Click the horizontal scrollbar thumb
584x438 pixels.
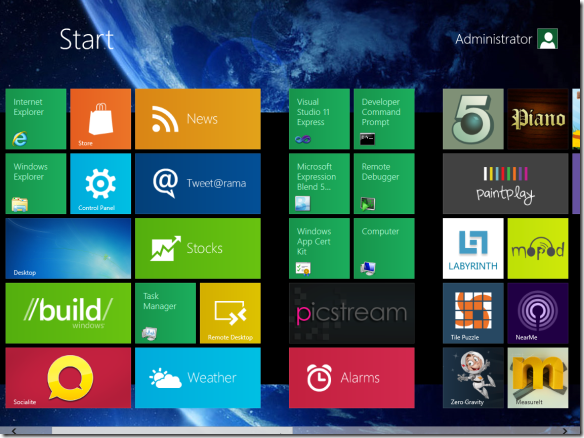pos(172,431)
